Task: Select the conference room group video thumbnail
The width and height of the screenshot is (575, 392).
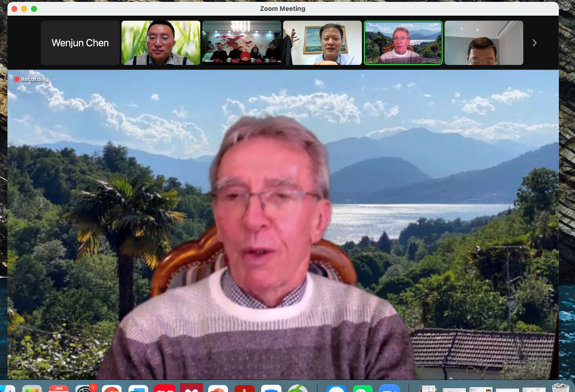Action: click(x=241, y=43)
